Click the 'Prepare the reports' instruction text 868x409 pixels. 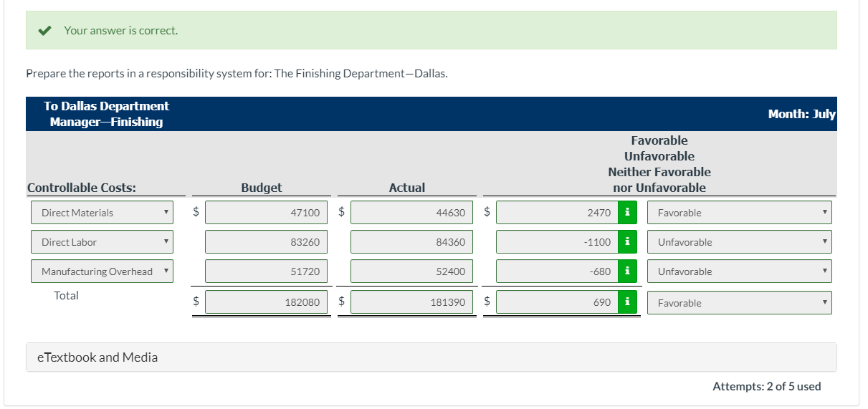pyautogui.click(x=237, y=73)
